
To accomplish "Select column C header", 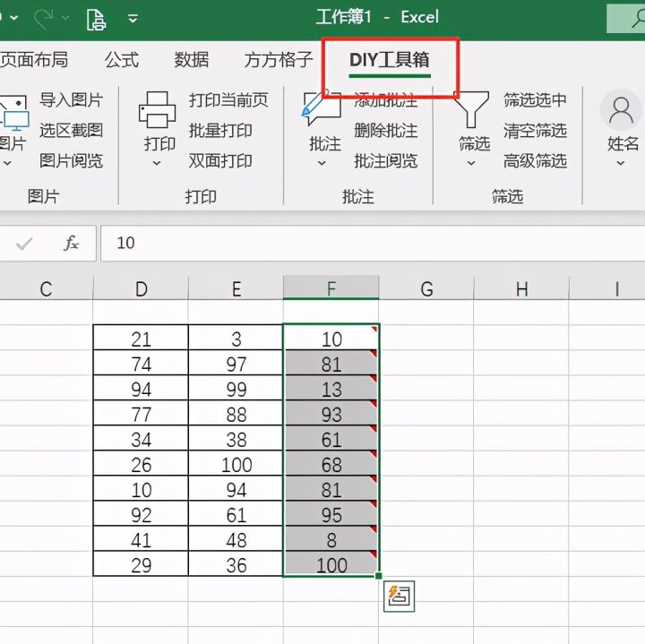I will click(46, 288).
